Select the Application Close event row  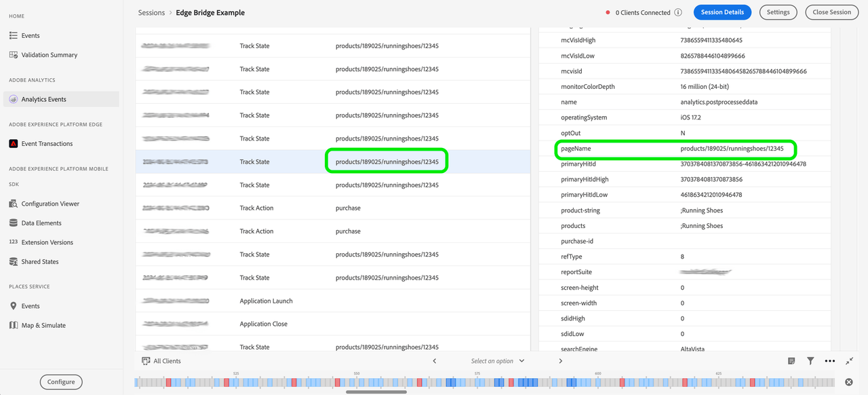tap(333, 324)
